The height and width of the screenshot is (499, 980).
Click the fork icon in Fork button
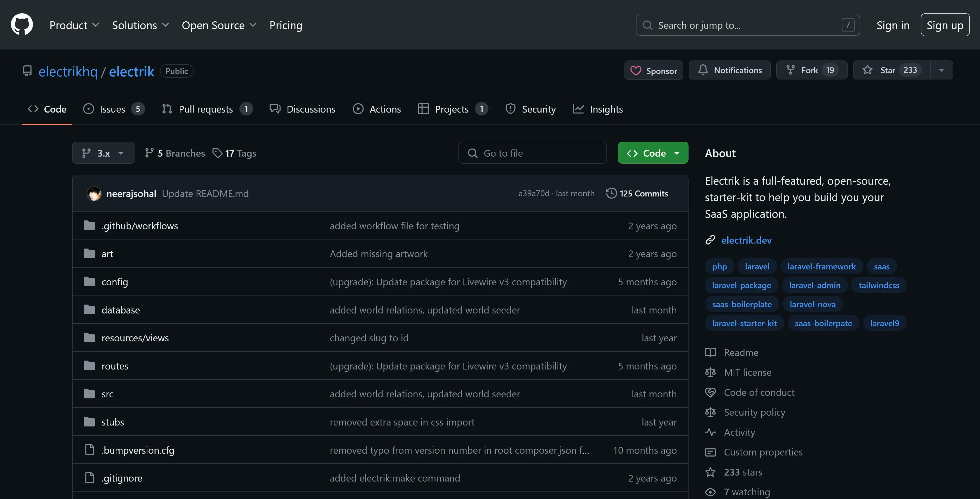click(x=791, y=70)
